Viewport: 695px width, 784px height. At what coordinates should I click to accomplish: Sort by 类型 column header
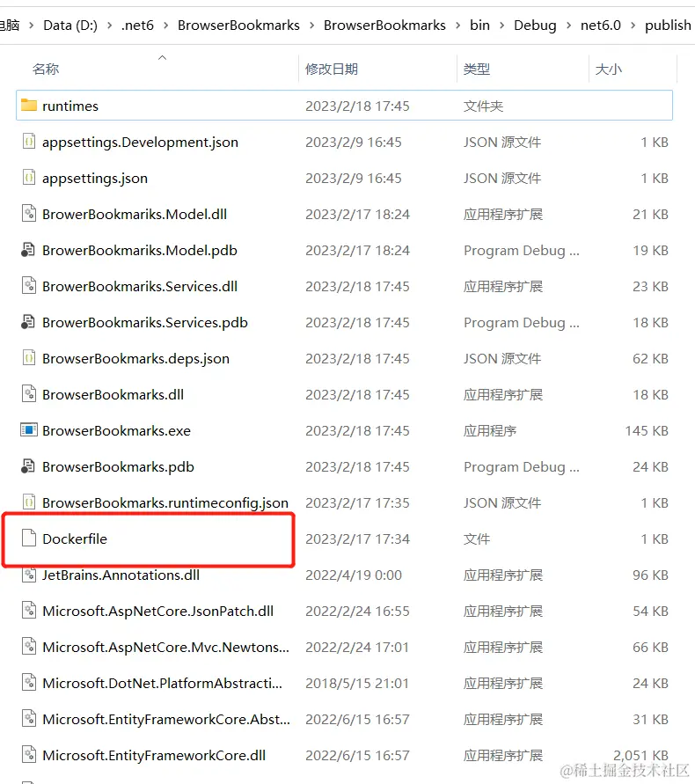coord(477,69)
